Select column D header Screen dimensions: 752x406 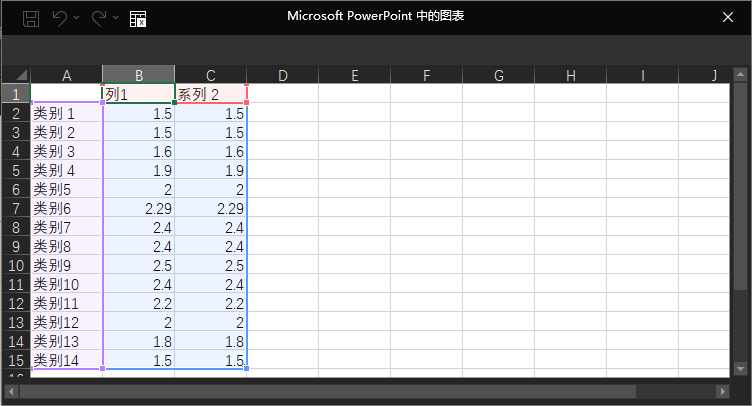coord(282,75)
